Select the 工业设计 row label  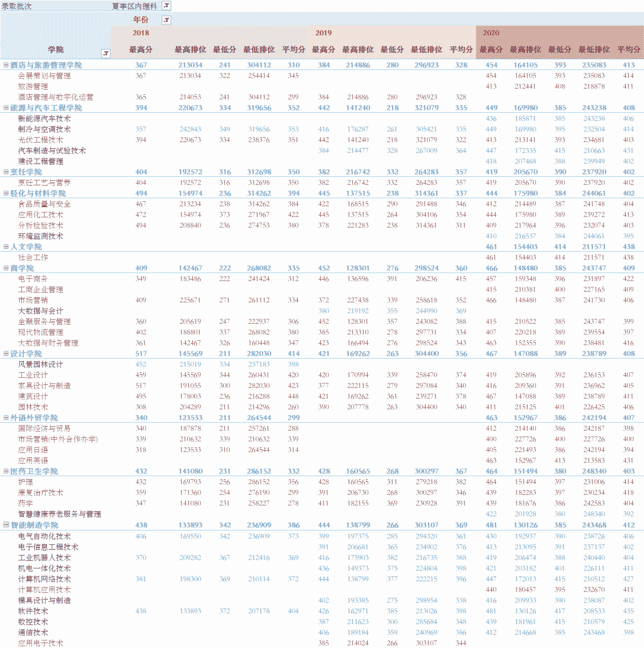pos(33,375)
